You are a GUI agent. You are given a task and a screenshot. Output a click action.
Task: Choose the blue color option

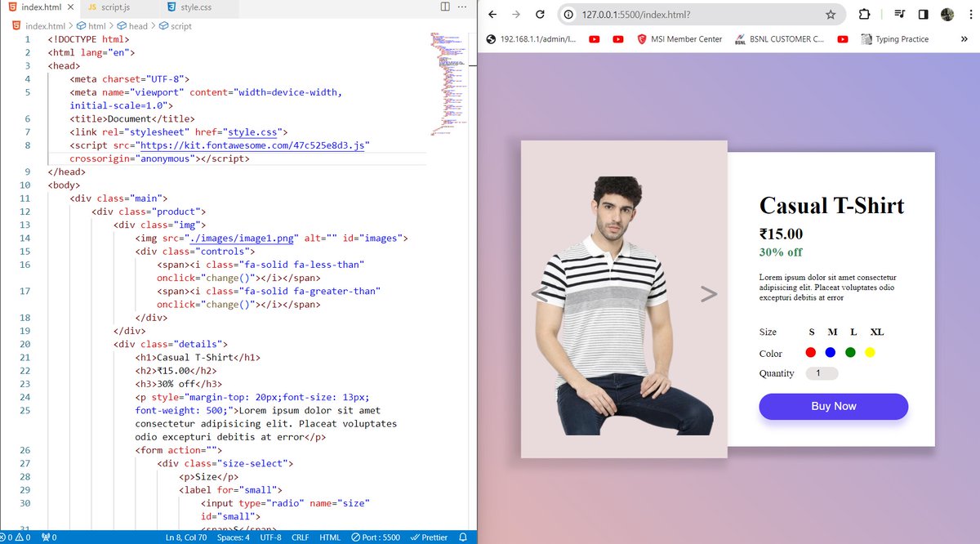coord(831,352)
